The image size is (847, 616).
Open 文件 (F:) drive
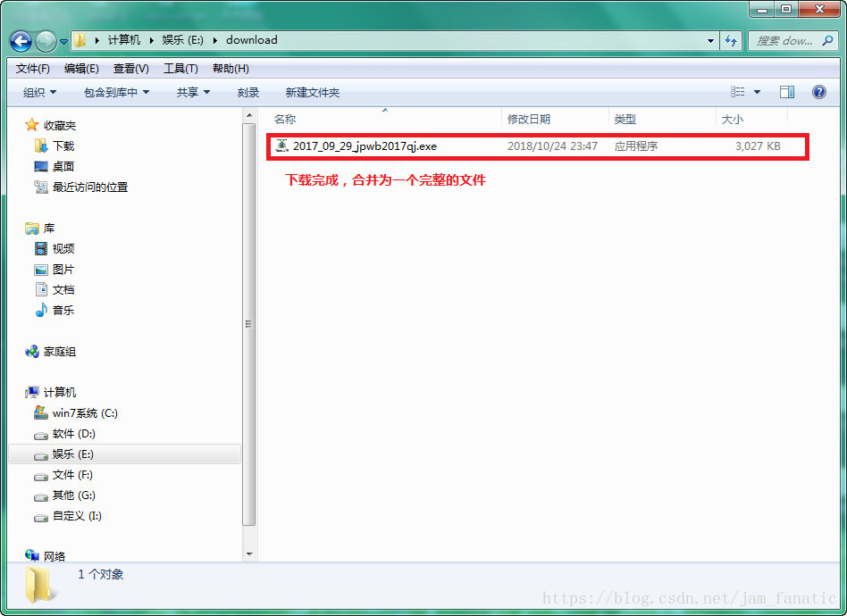[x=72, y=475]
